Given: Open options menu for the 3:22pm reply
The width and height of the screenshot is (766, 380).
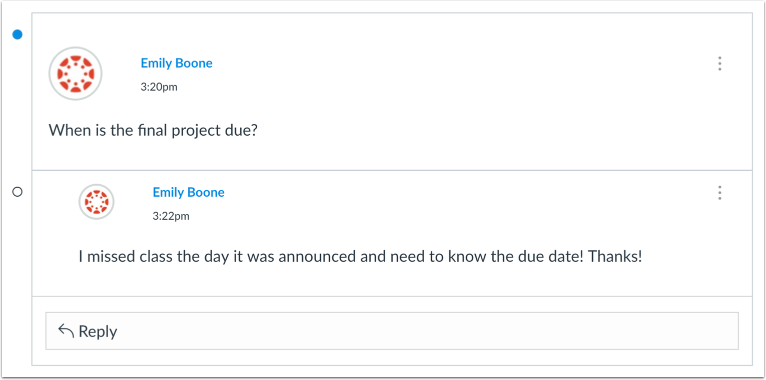Looking at the screenshot, I should tap(719, 193).
